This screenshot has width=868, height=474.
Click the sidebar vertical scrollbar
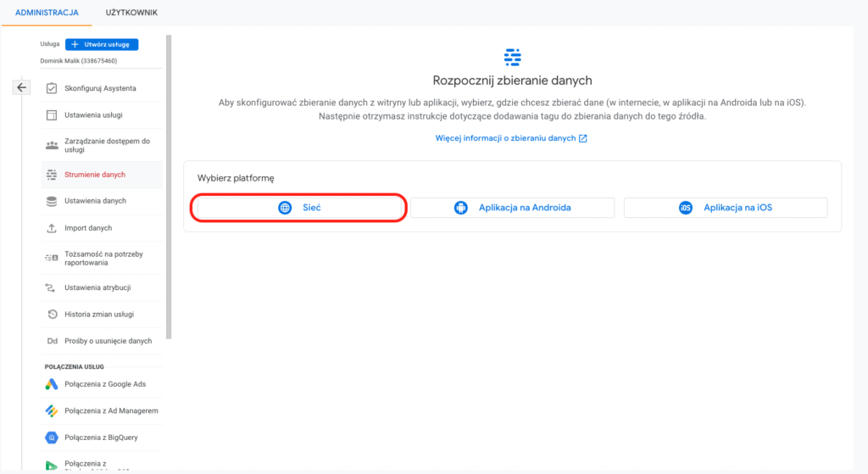pos(170,187)
